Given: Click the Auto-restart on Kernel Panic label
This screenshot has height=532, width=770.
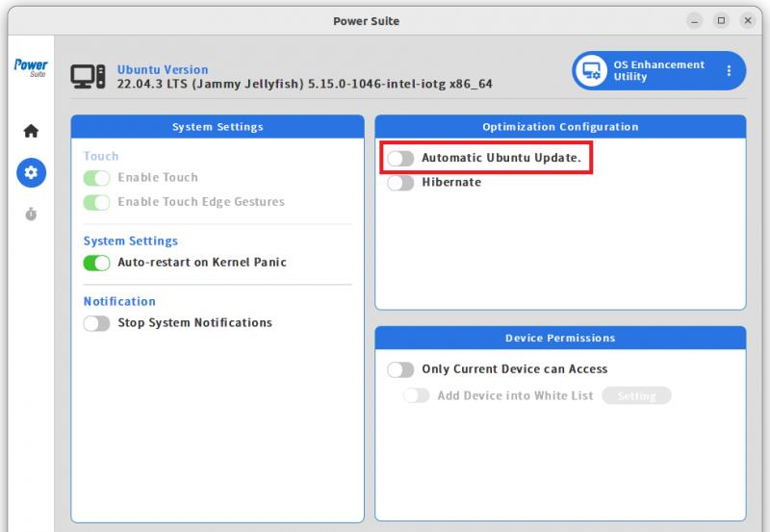Looking at the screenshot, I should [x=202, y=262].
